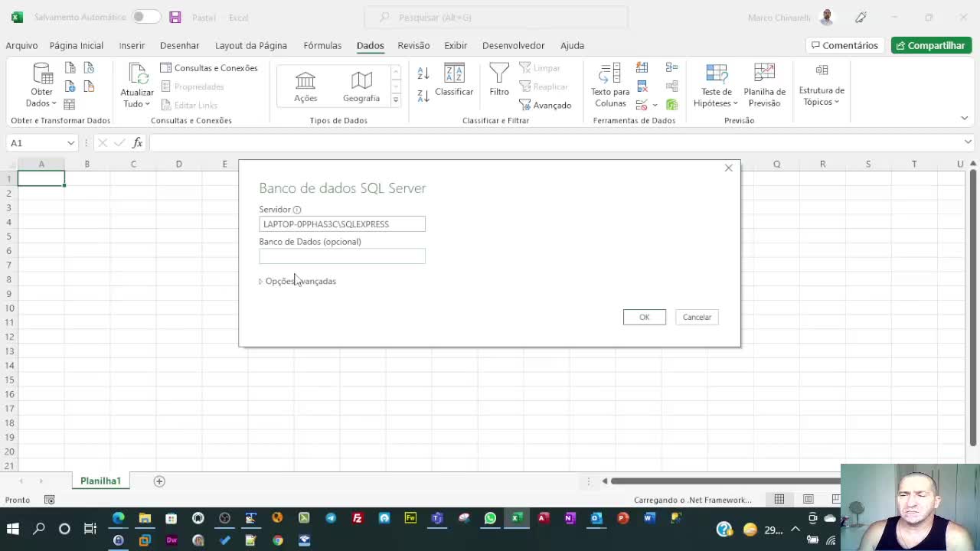Open Teste de Hipóteses dropdown
The width and height of the screenshot is (980, 551).
716,86
